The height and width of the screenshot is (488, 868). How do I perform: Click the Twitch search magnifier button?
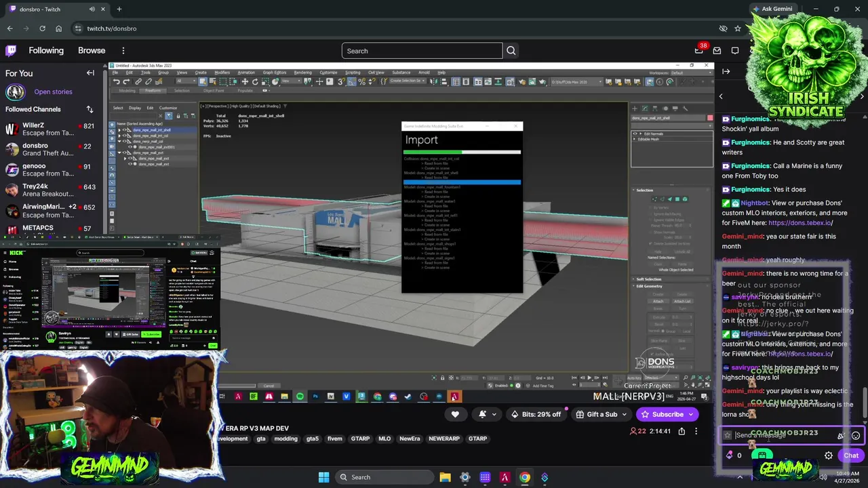click(511, 51)
